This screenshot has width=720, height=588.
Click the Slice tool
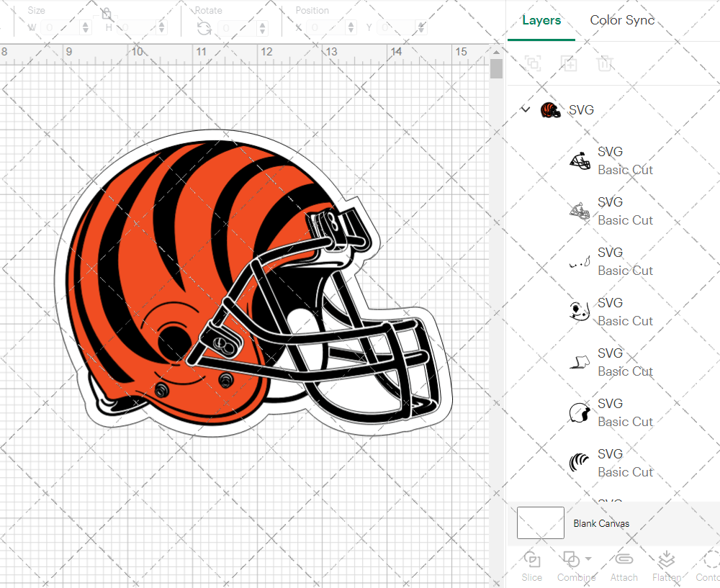[532, 566]
